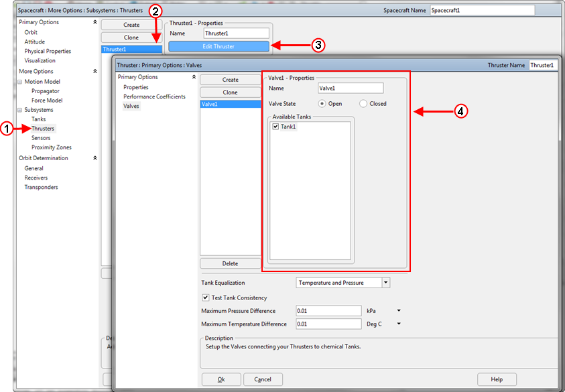
Task: Open the Deg C unit dropdown
Action: point(399,324)
